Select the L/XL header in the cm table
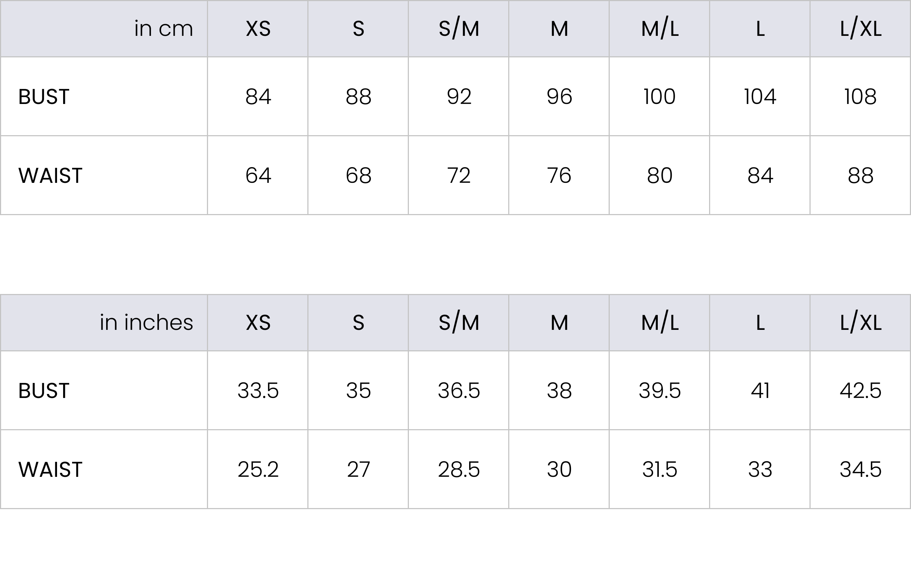 tap(860, 29)
